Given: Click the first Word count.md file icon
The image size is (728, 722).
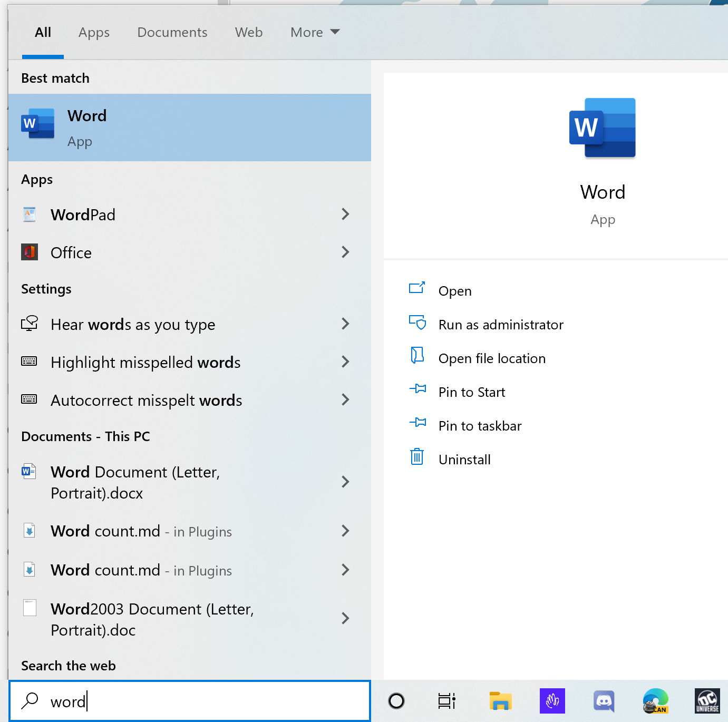Looking at the screenshot, I should 30,530.
